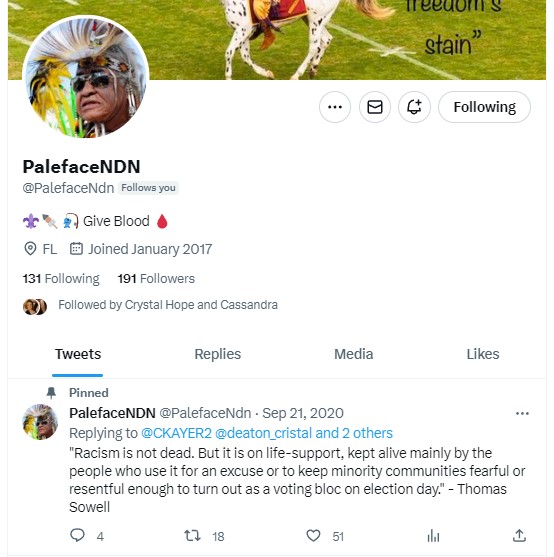
Task: Toggle the Following button to unfollow
Action: 484,107
